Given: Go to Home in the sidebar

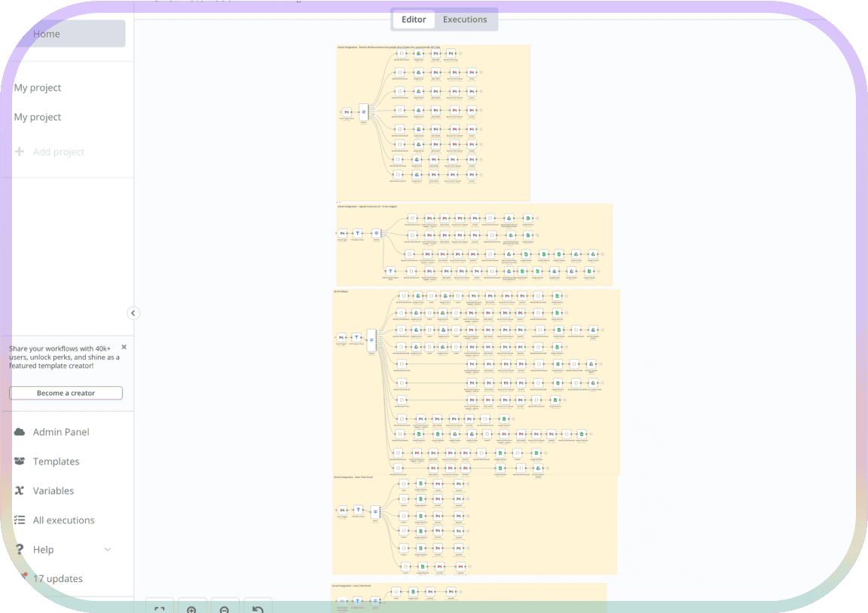Looking at the screenshot, I should (47, 34).
